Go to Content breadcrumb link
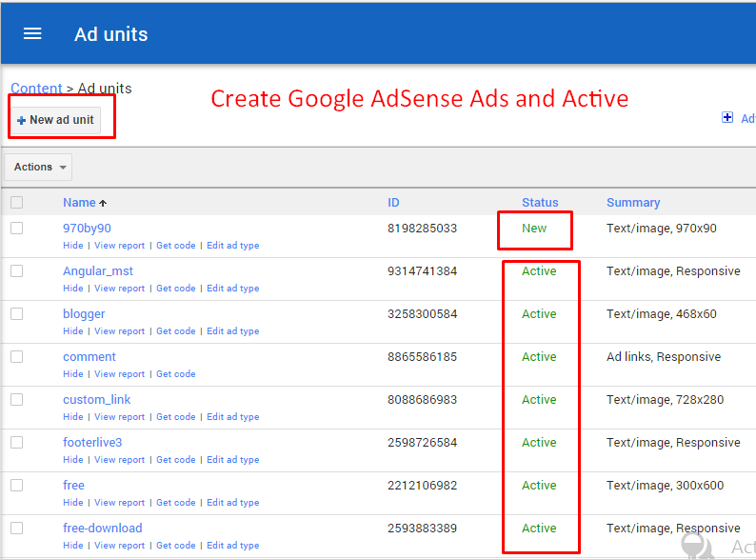The image size is (756, 559). pyautogui.click(x=36, y=89)
